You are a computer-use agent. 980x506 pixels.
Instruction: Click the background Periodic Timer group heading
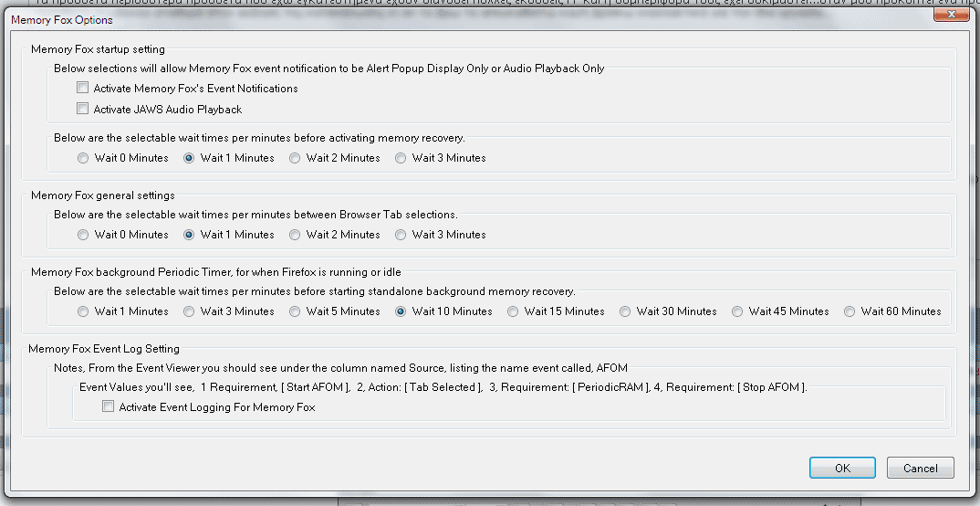click(x=216, y=273)
